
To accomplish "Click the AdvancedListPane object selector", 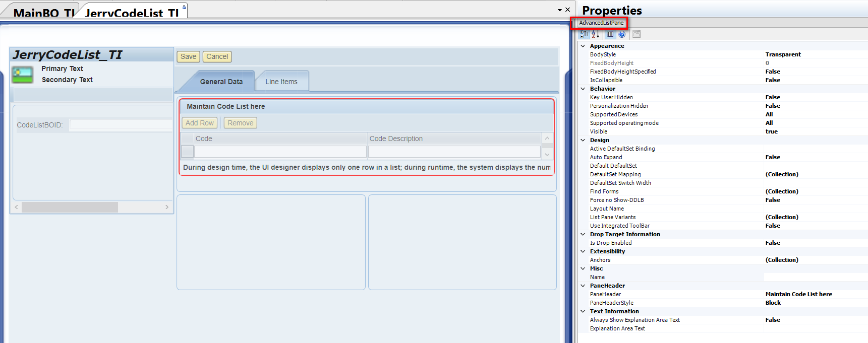I will (601, 23).
